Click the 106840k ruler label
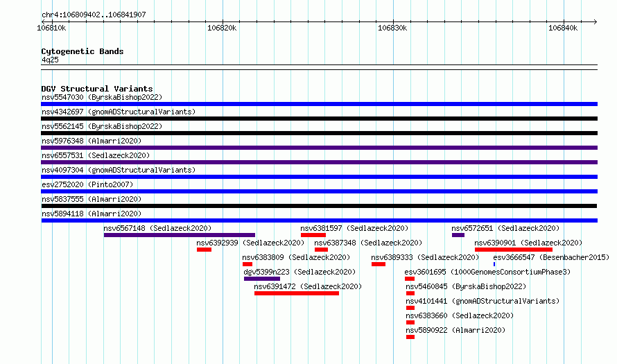617x364 pixels. pos(563,28)
